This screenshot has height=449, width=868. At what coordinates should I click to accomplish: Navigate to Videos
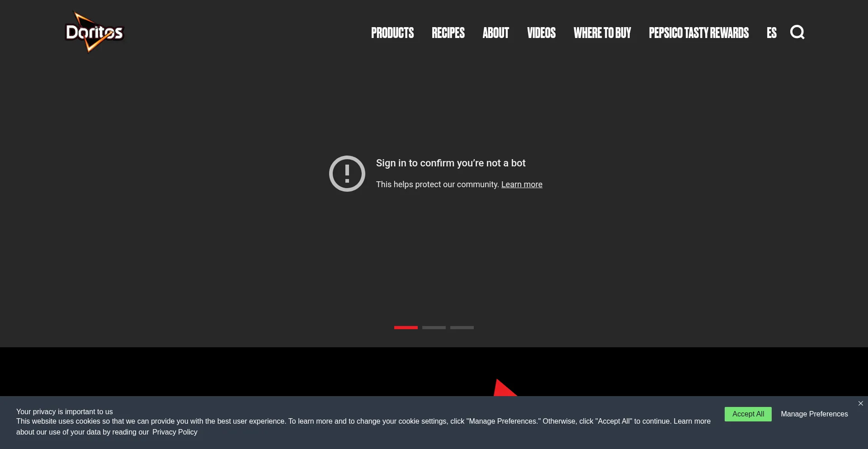[541, 33]
